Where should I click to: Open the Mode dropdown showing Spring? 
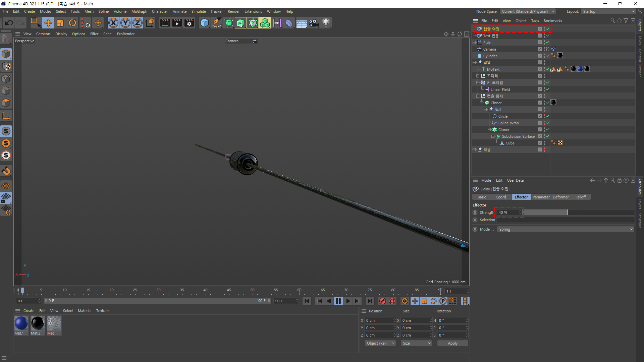(x=566, y=229)
